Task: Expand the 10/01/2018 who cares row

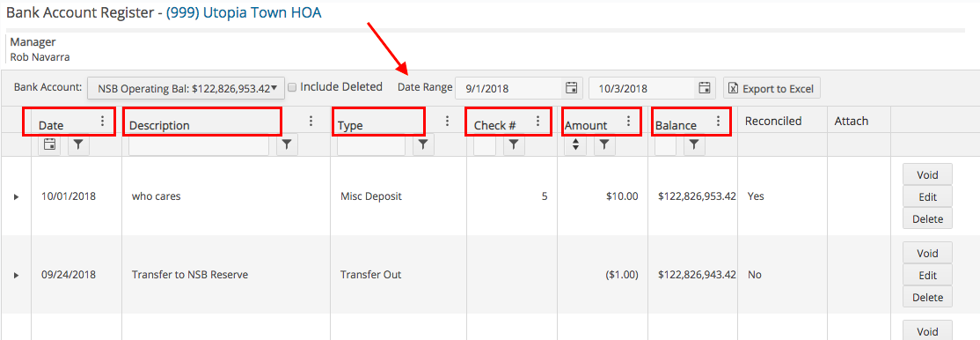Action: pyautogui.click(x=16, y=196)
